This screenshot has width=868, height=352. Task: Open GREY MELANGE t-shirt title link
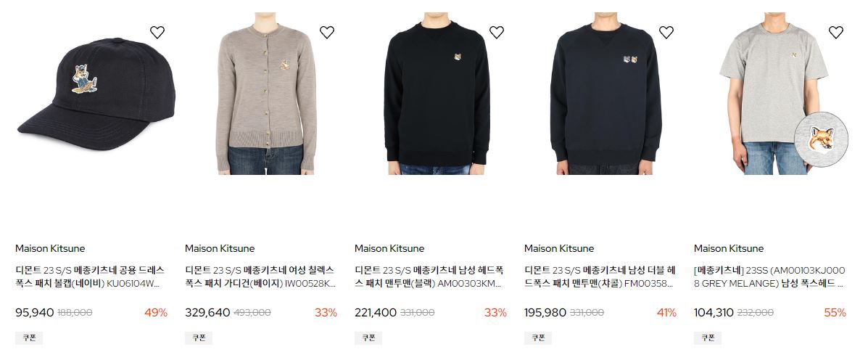pos(769,277)
